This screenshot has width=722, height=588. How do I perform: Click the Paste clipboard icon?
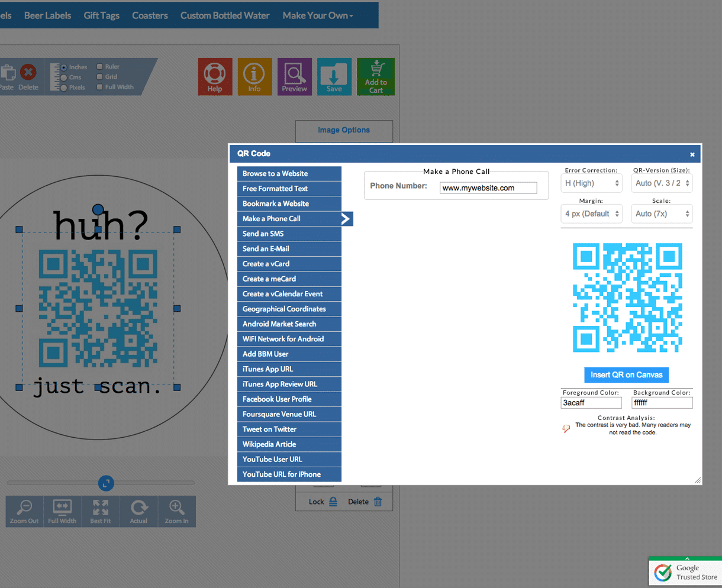[x=8, y=72]
